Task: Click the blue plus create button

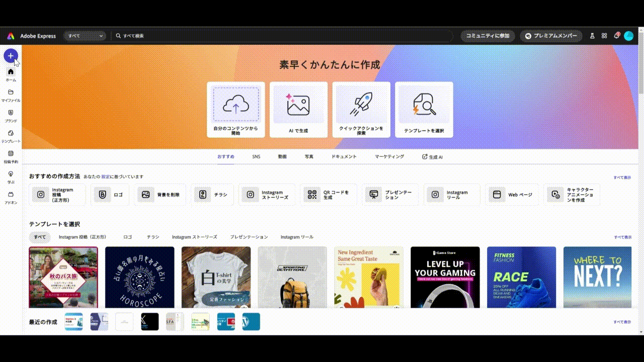Action: coord(11,56)
